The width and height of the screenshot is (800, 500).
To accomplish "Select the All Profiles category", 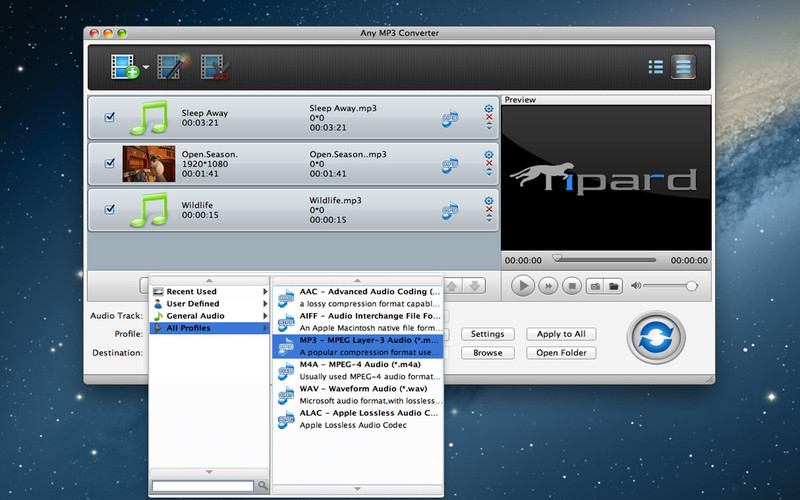I will [x=210, y=328].
